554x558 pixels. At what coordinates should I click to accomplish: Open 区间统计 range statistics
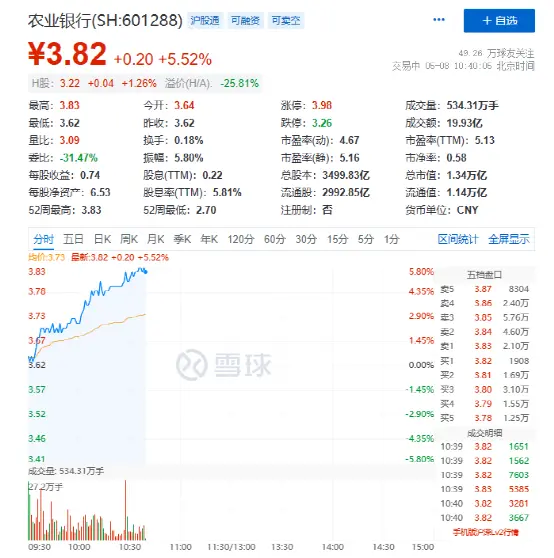click(458, 239)
